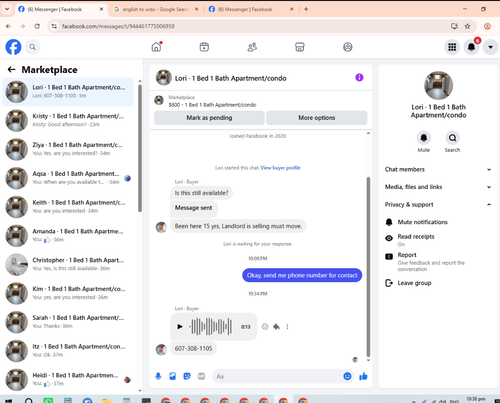Open Sarah conversation
The image size is (500, 403).
click(68, 322)
